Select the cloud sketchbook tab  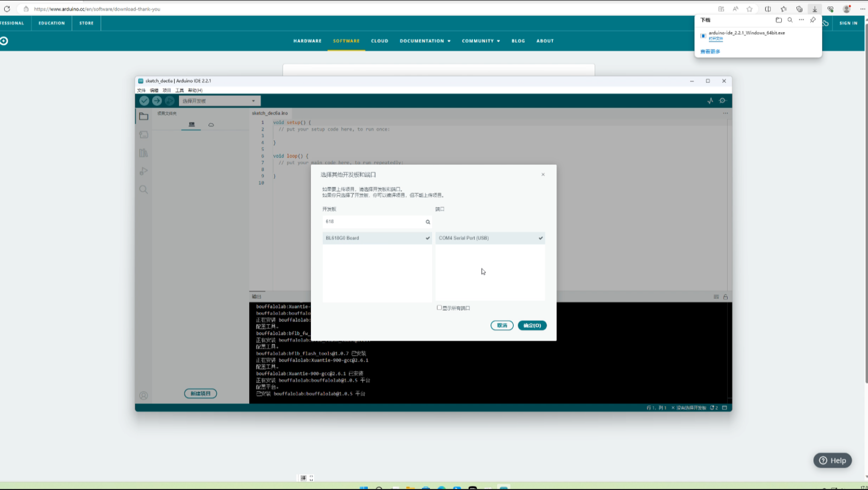pos(211,125)
